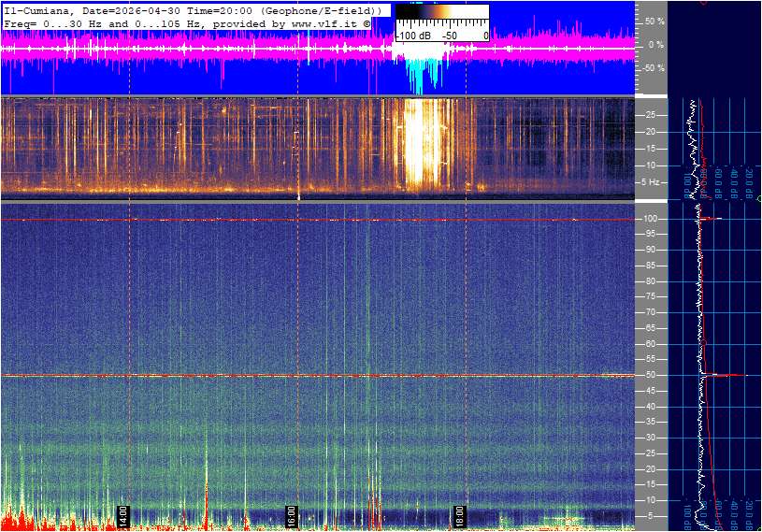762x532 pixels.
Task: Click the red 50 Hz line in spectrogram
Action: point(318,375)
